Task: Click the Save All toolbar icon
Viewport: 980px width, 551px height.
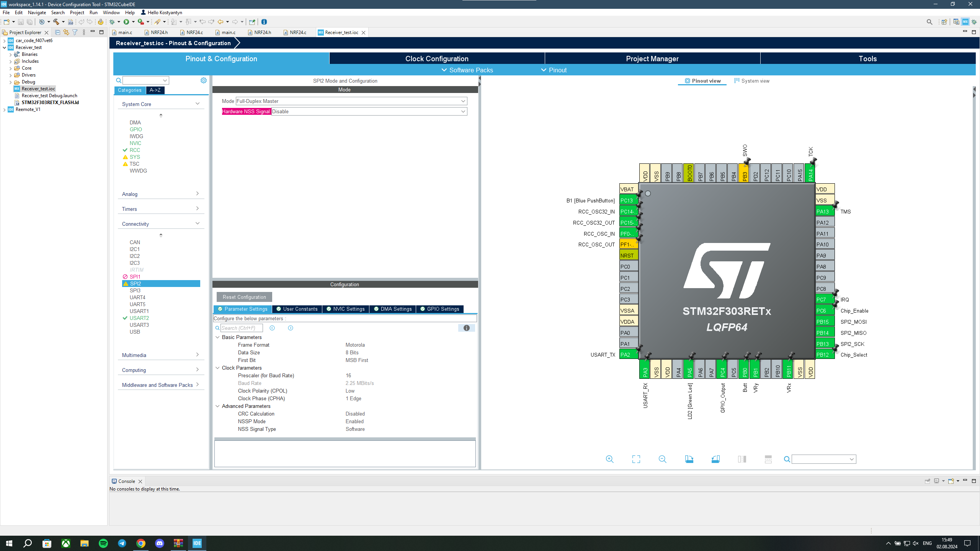Action: click(x=29, y=22)
